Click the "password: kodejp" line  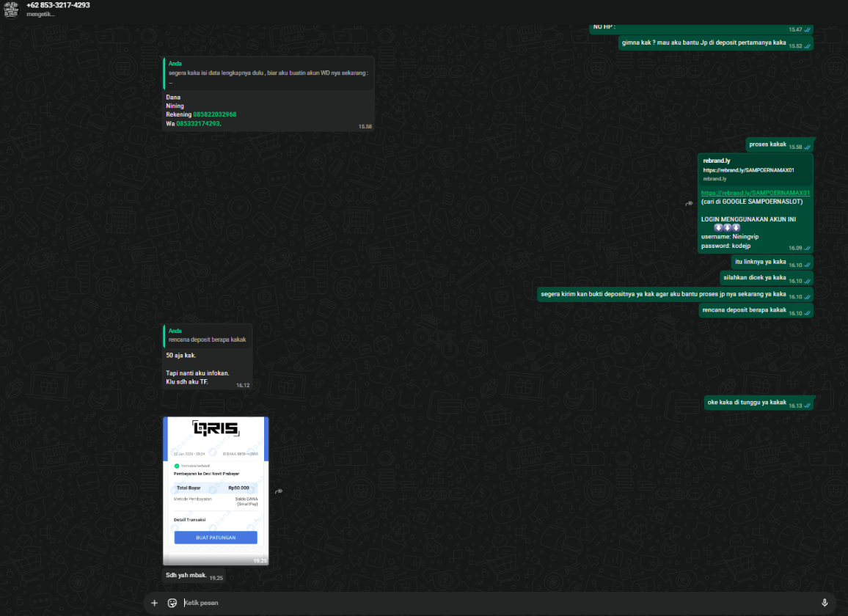point(725,246)
